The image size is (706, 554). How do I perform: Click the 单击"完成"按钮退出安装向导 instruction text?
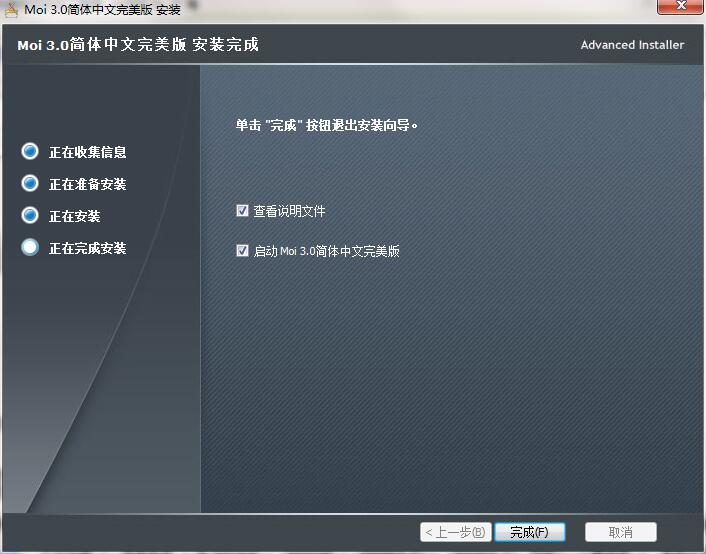click(327, 125)
